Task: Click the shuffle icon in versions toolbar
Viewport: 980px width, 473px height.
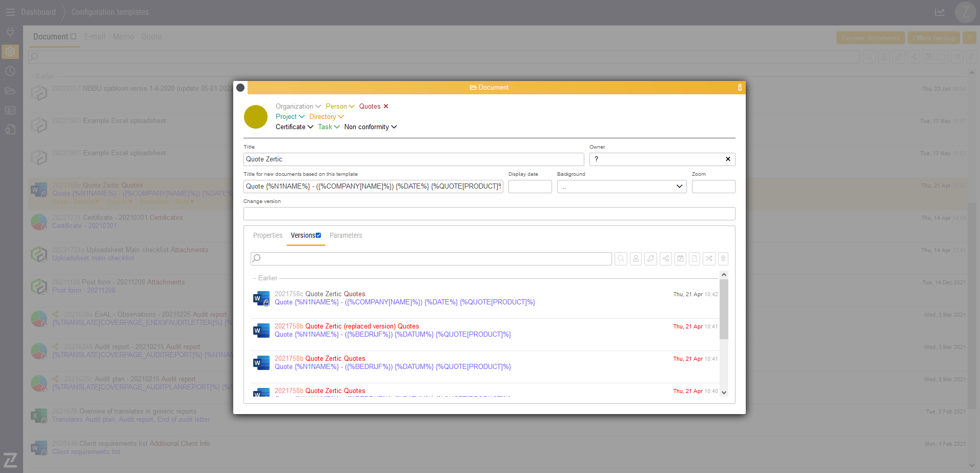Action: [709, 259]
